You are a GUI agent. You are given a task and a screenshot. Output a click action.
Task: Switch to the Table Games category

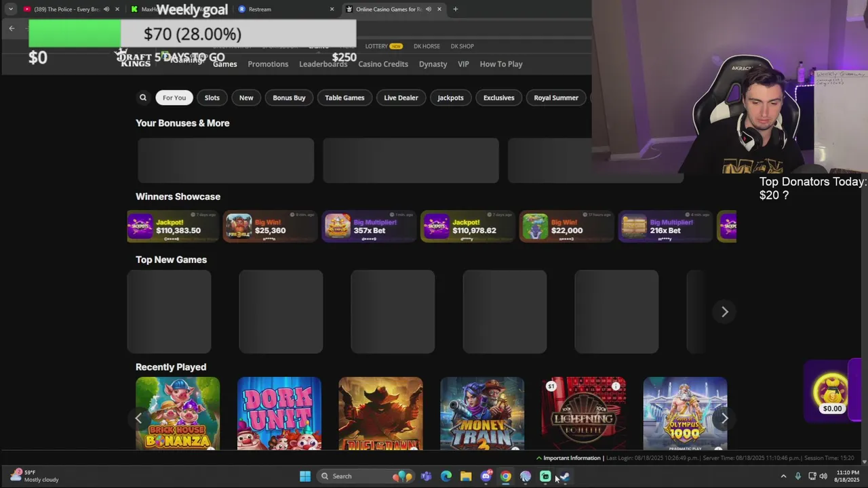click(344, 98)
